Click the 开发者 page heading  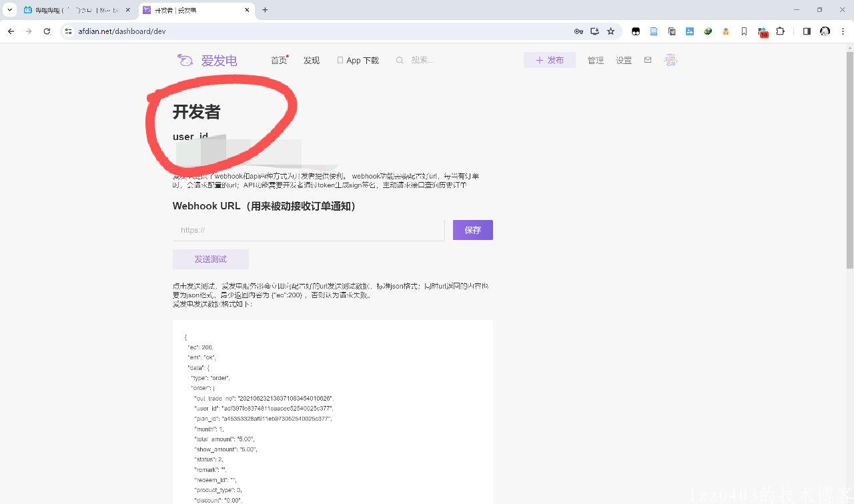click(196, 112)
